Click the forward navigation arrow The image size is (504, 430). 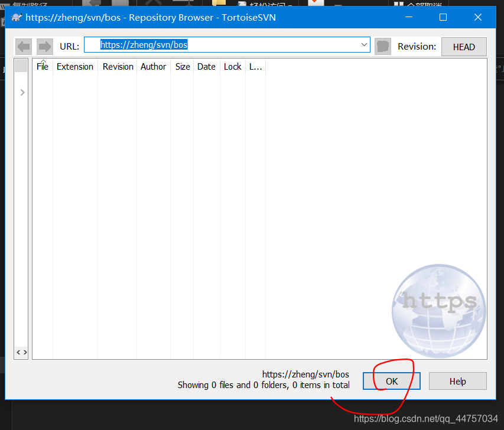(45, 47)
